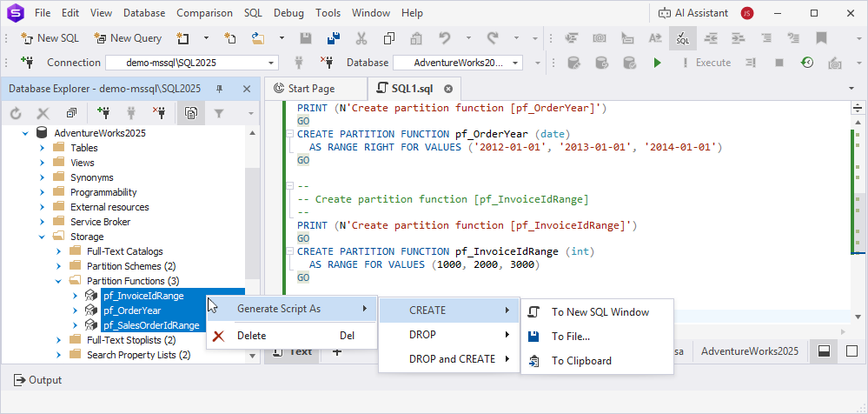Click the Undo arrow icon
868x414 pixels.
pyautogui.click(x=445, y=38)
